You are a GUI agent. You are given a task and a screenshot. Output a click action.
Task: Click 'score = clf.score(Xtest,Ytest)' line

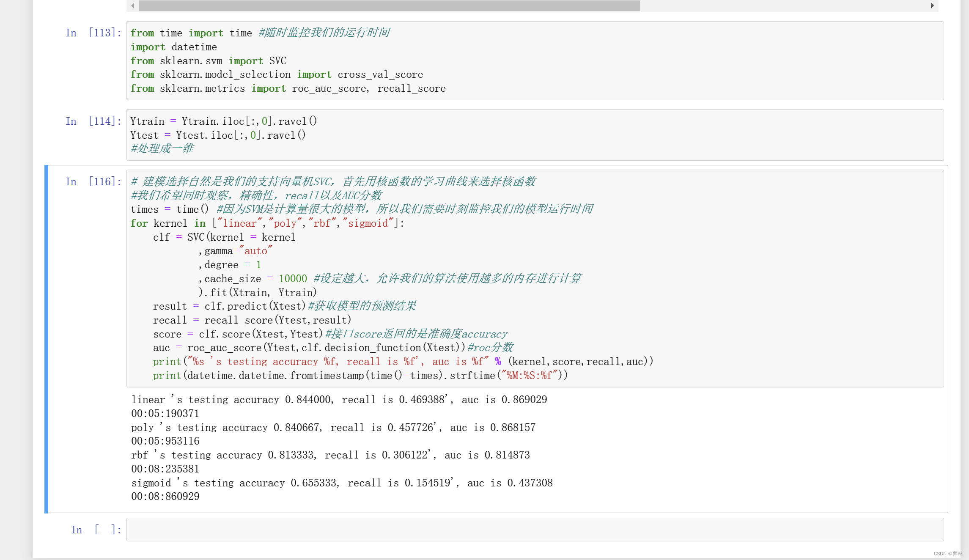(238, 334)
